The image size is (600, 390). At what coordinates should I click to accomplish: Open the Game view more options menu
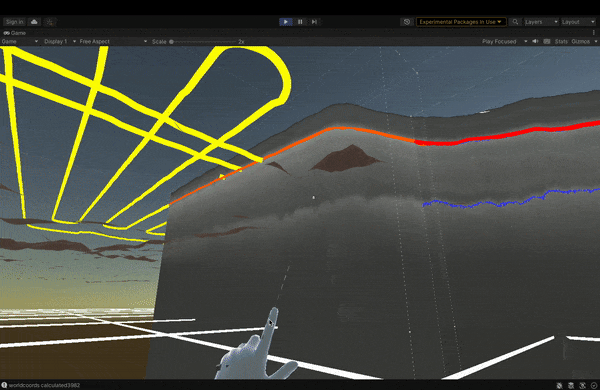pyautogui.click(x=594, y=33)
